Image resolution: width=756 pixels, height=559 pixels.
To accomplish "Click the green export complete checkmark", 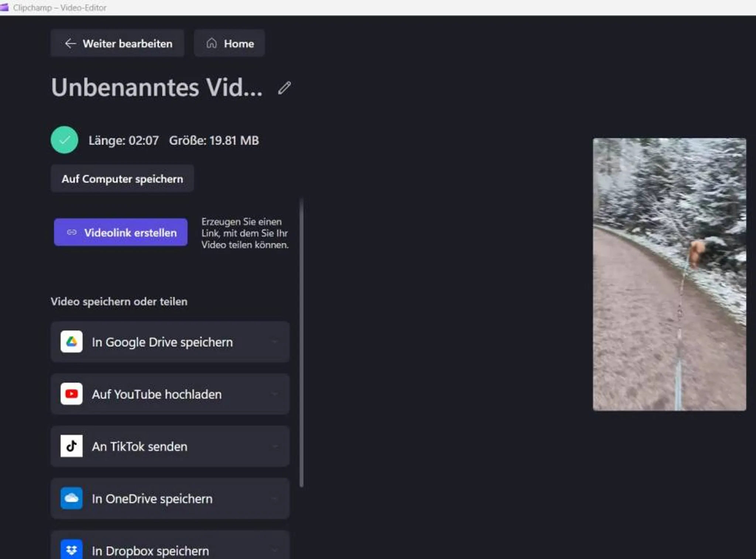I will [64, 140].
